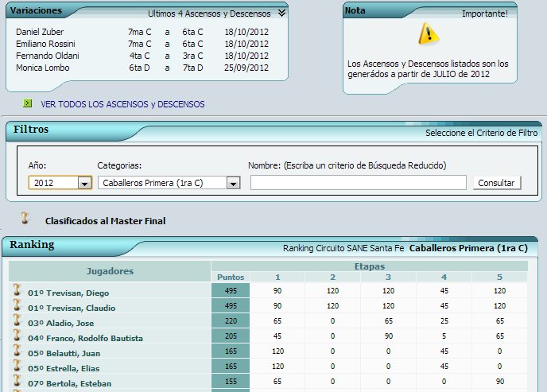The width and height of the screenshot is (547, 392).
Task: Click the Nombre search input field
Action: click(358, 183)
